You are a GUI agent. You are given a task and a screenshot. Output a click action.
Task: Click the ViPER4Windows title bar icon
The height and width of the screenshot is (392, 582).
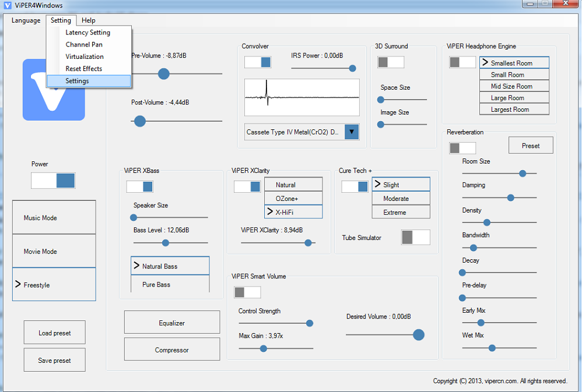tap(8, 5)
